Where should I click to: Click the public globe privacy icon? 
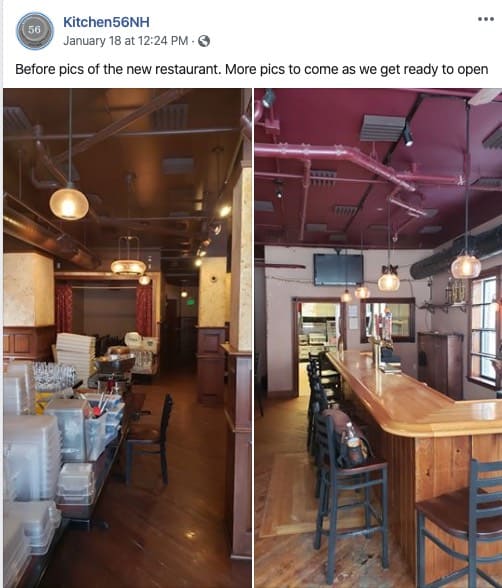204,41
